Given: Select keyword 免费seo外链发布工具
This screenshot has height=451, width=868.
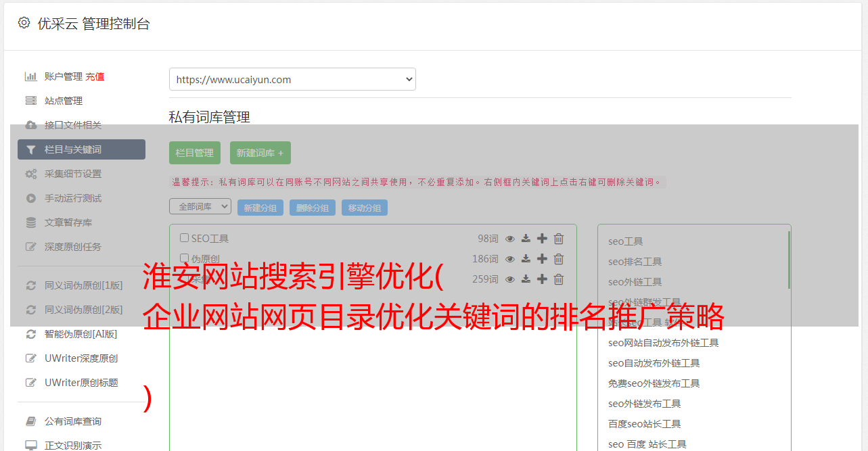Looking at the screenshot, I should click(654, 383).
